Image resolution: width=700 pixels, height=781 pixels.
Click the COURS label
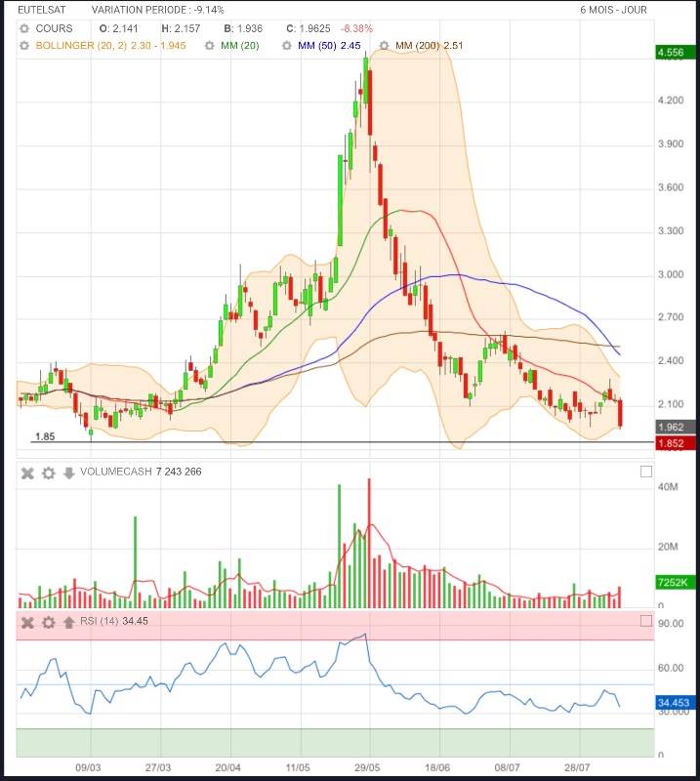54,28
